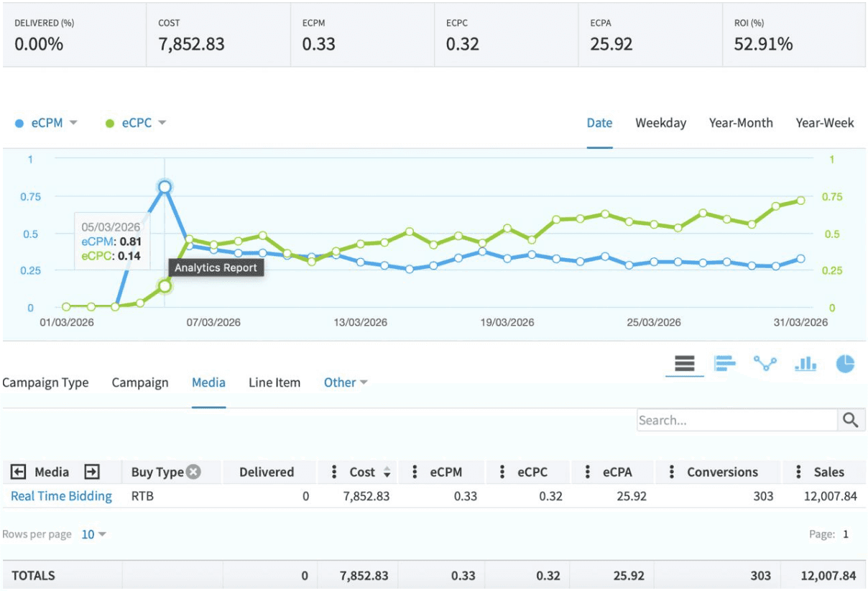
Task: Select horizontal bar chart view icon
Action: tap(725, 365)
